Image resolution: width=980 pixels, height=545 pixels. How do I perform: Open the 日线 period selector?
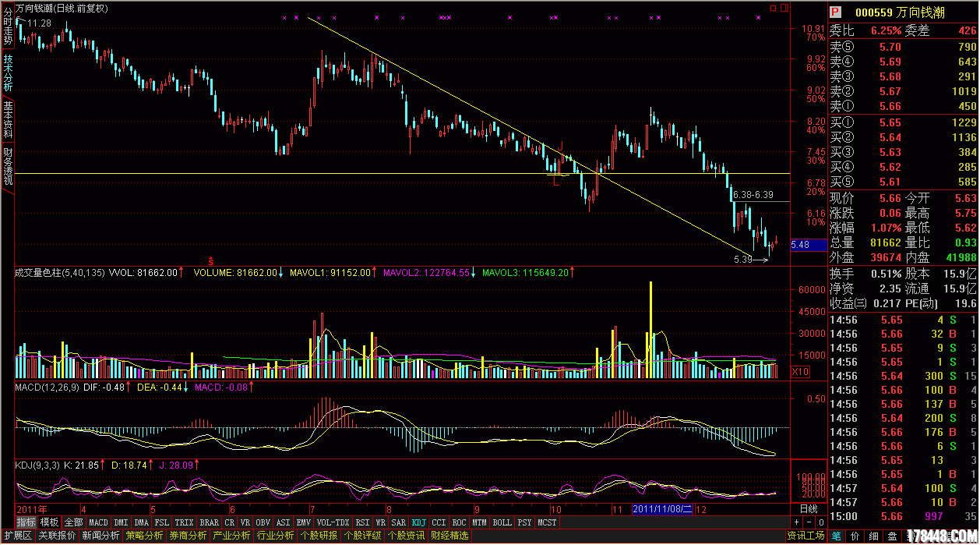[x=809, y=509]
